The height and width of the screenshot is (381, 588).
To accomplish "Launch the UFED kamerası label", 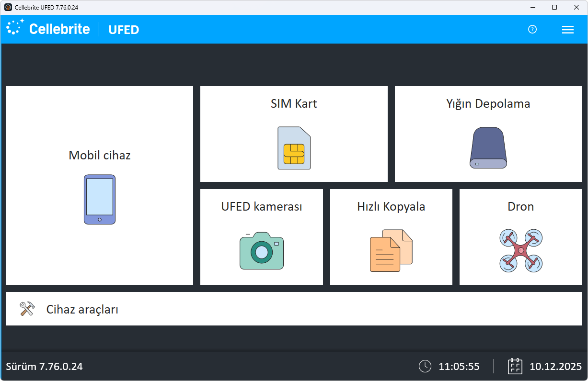I will pyautogui.click(x=262, y=206).
